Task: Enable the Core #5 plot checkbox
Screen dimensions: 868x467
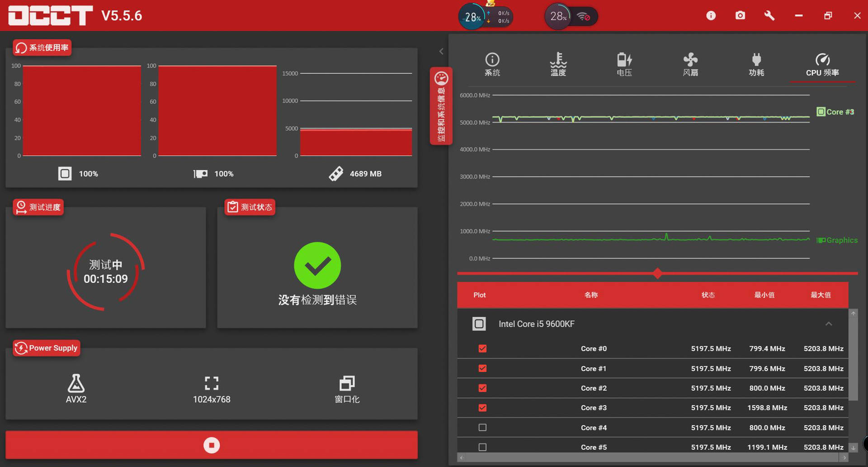Action: [x=482, y=447]
